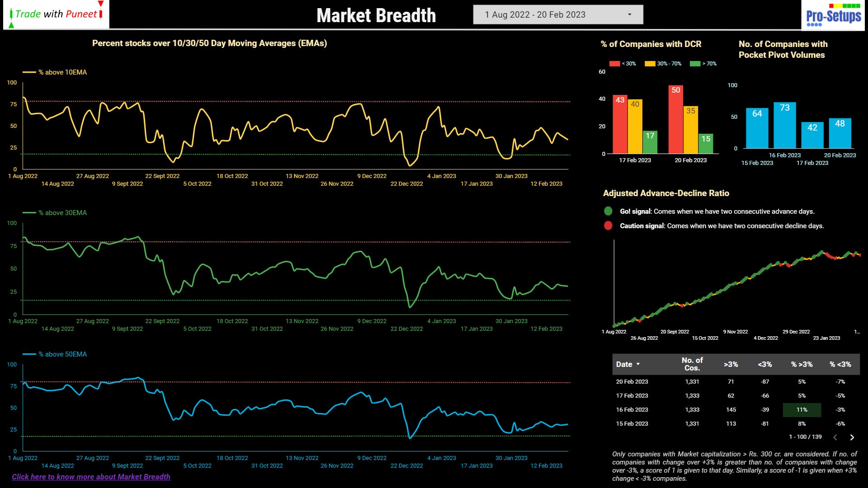Select the 20 Feb 2023 table row
The image size is (868, 488).
[x=632, y=382]
